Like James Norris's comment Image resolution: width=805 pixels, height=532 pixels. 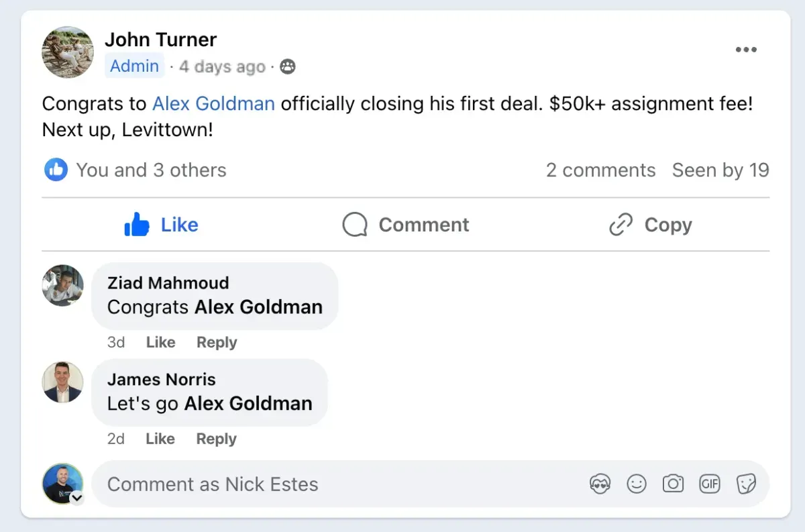pos(160,439)
